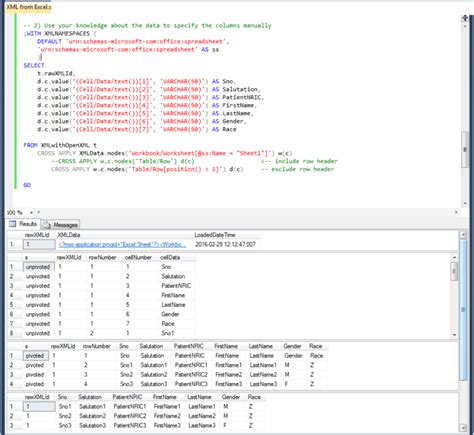Select the rawXMLId cell in bottom grid row 1

click(x=39, y=407)
